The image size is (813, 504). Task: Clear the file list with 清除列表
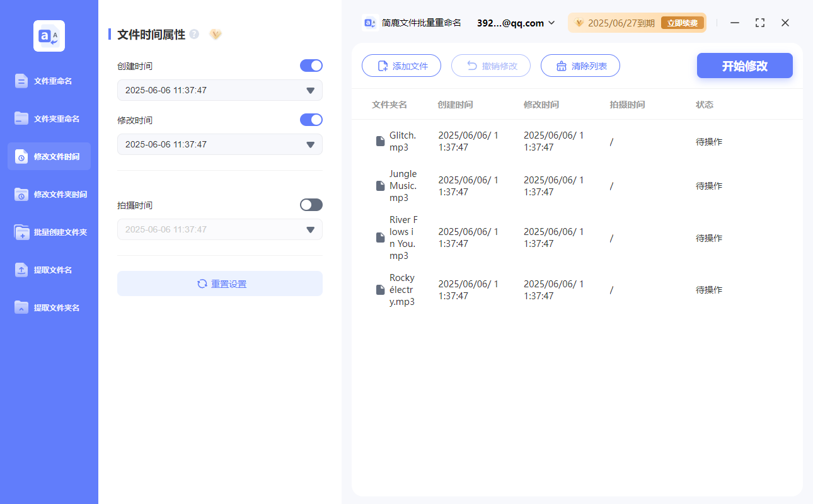pyautogui.click(x=580, y=66)
